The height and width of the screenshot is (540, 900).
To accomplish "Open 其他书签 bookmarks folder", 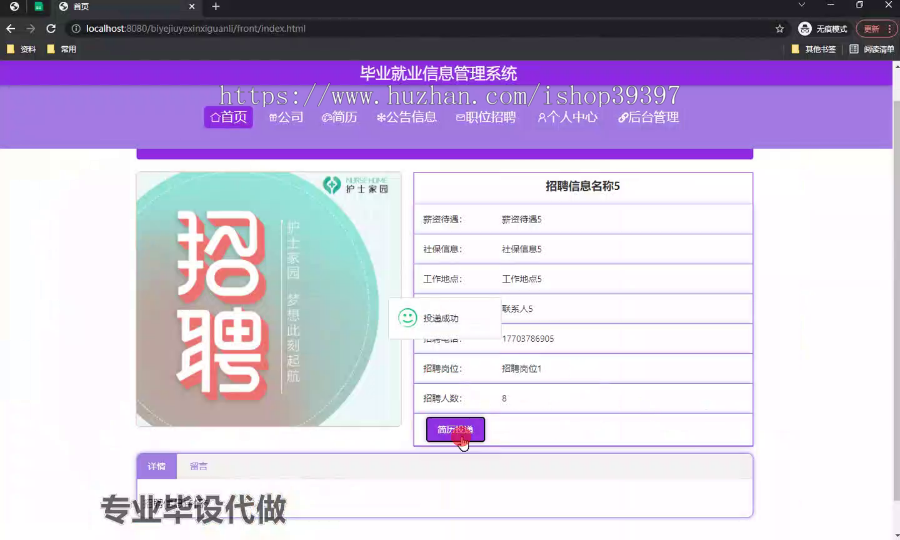I will [813, 49].
